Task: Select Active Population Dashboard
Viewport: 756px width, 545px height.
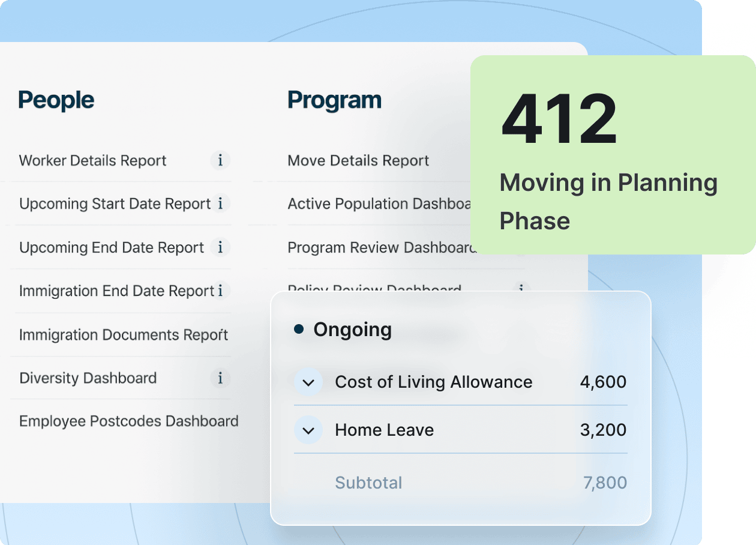Action: coord(378,204)
